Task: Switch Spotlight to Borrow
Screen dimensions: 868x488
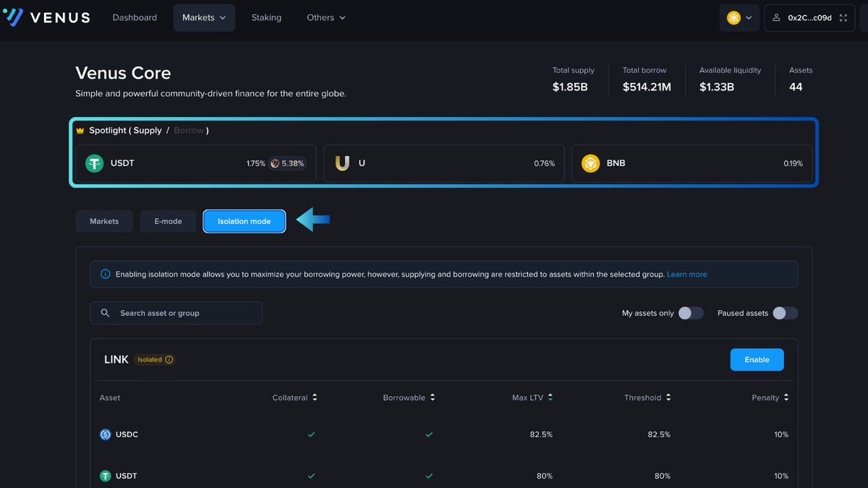Action: [189, 131]
